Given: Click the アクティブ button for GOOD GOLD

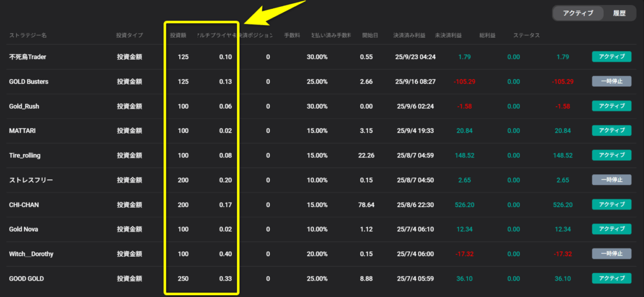Looking at the screenshot, I should point(611,278).
